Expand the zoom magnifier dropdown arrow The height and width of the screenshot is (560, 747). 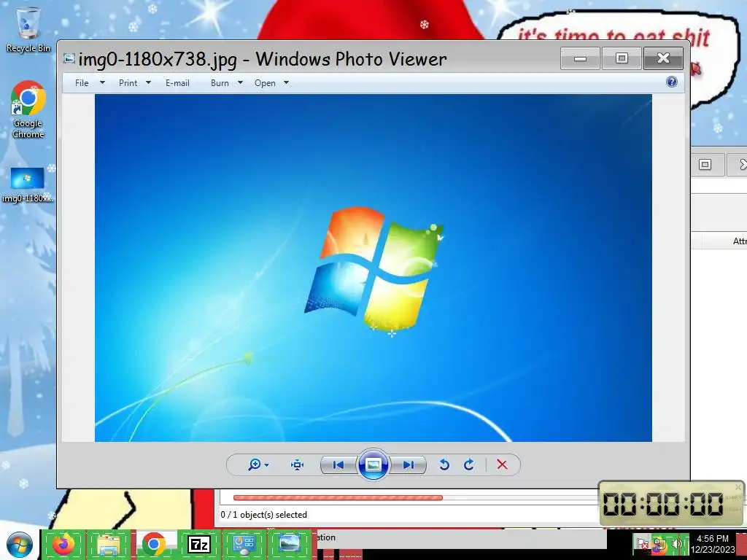coord(266,464)
